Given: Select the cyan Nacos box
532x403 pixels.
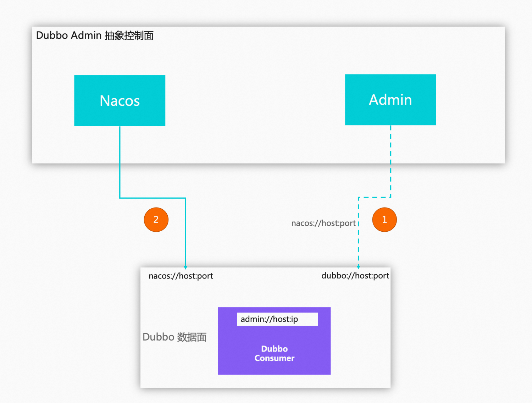Looking at the screenshot, I should pos(120,101).
